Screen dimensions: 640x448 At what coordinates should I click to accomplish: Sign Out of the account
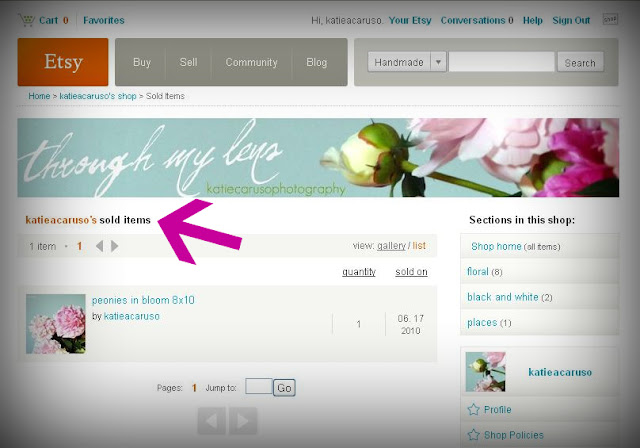[571, 20]
